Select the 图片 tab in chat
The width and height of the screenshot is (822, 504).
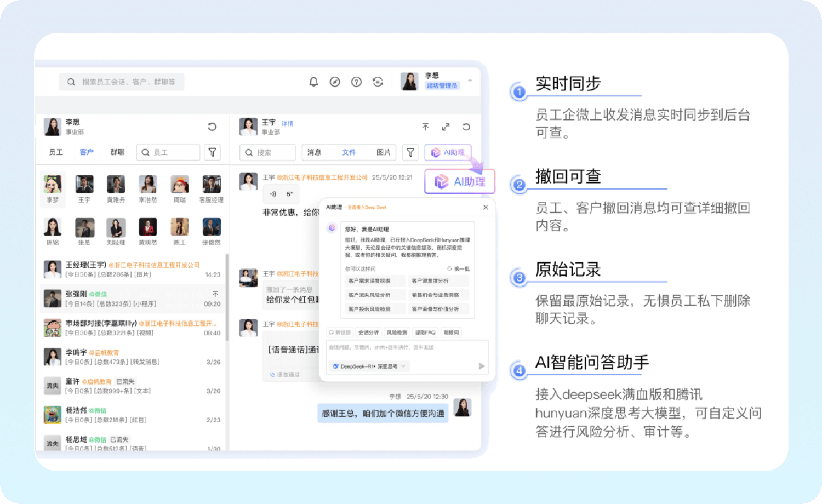383,152
